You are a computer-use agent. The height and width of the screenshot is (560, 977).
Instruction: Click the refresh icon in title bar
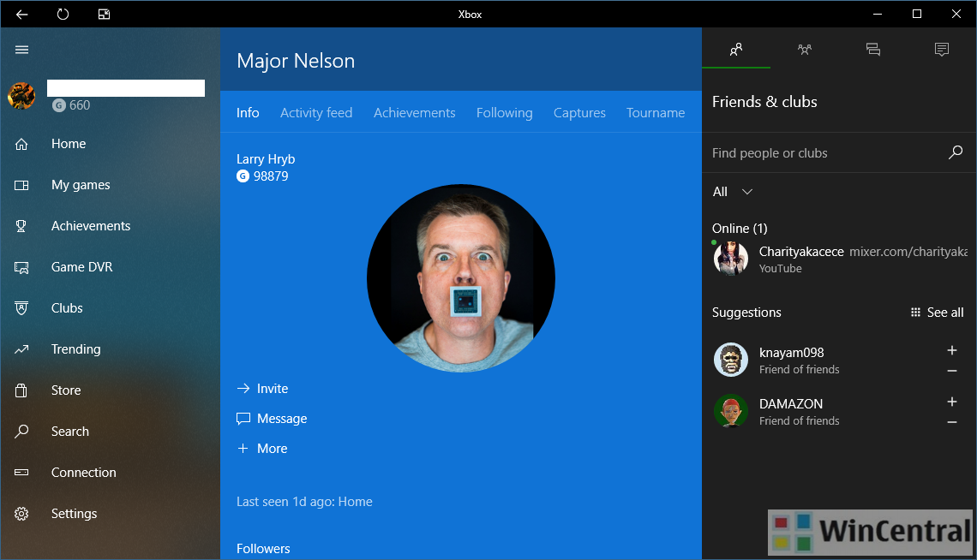(63, 15)
